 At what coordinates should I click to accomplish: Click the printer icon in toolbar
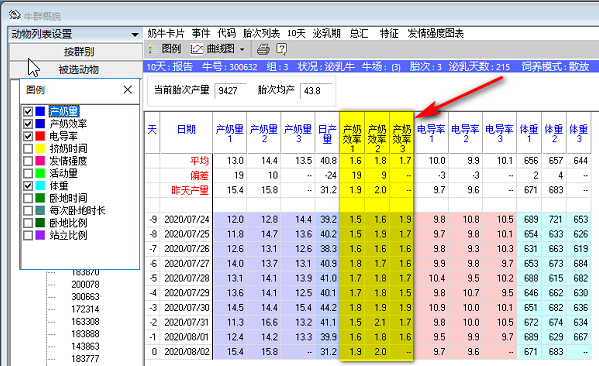[x=263, y=49]
